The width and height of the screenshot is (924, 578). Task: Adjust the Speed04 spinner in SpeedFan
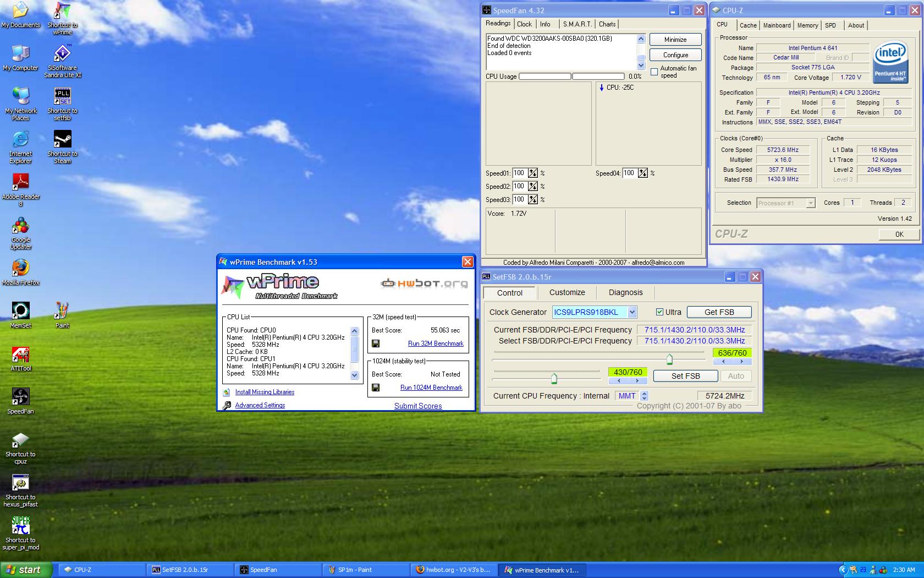pyautogui.click(x=643, y=173)
